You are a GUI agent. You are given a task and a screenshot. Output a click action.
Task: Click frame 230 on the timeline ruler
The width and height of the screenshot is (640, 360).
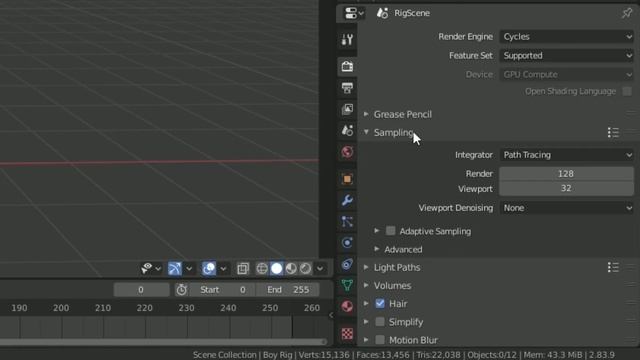coord(186,308)
